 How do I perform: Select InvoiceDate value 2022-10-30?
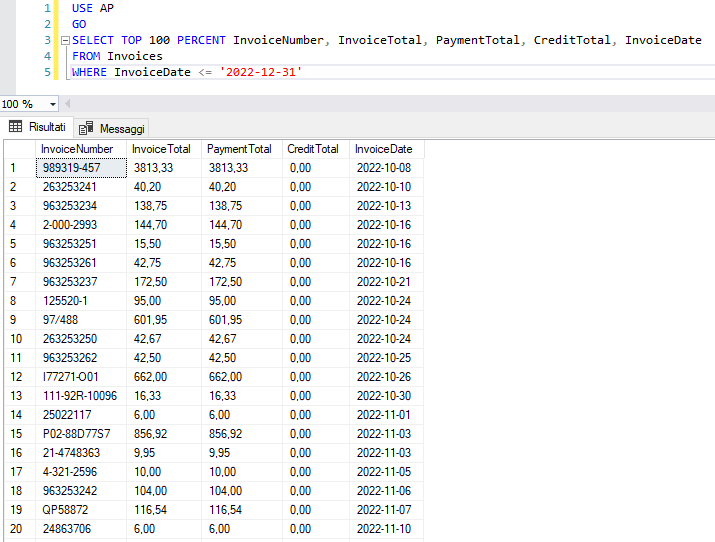pyautogui.click(x=386, y=396)
